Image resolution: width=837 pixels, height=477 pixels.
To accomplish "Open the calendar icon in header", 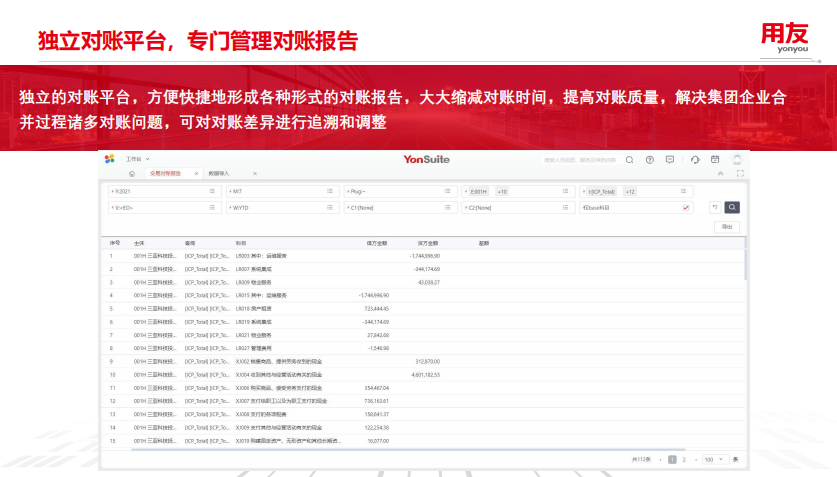I will (715, 159).
